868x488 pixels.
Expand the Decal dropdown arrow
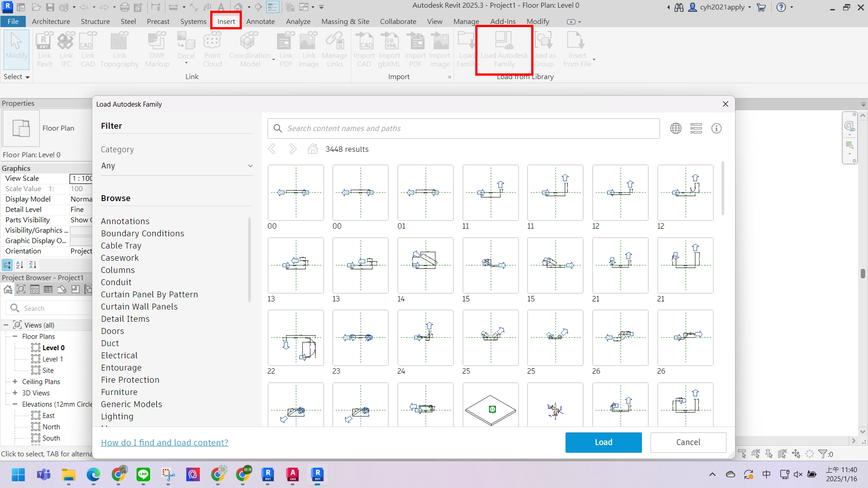(186, 63)
